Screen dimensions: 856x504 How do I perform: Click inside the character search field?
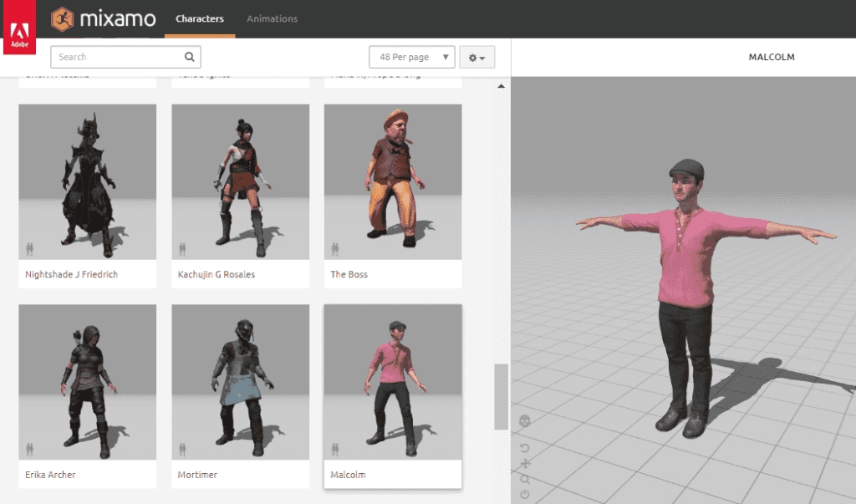tap(117, 56)
